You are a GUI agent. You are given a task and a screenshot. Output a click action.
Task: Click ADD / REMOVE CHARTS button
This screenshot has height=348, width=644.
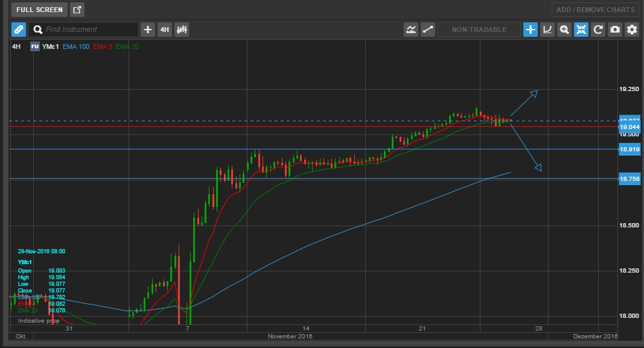tap(595, 10)
